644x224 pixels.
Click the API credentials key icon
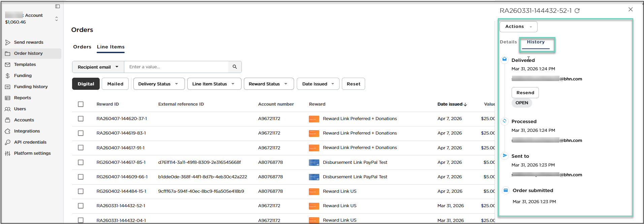(8, 142)
